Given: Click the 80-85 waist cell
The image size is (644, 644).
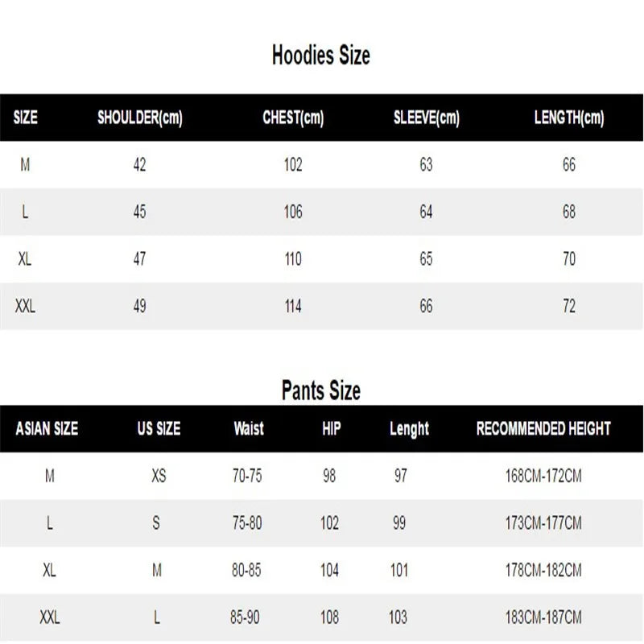Looking at the screenshot, I should pyautogui.click(x=247, y=571).
